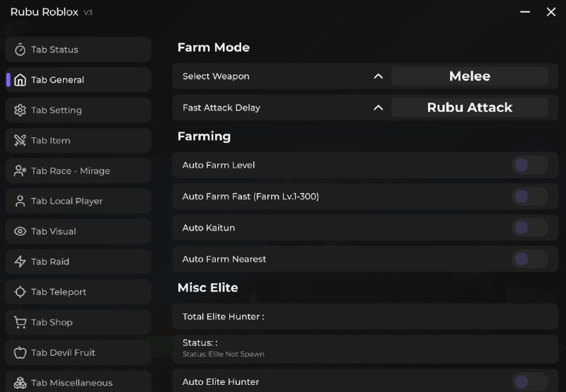Enable the Auto Farm Level toggle

point(529,166)
